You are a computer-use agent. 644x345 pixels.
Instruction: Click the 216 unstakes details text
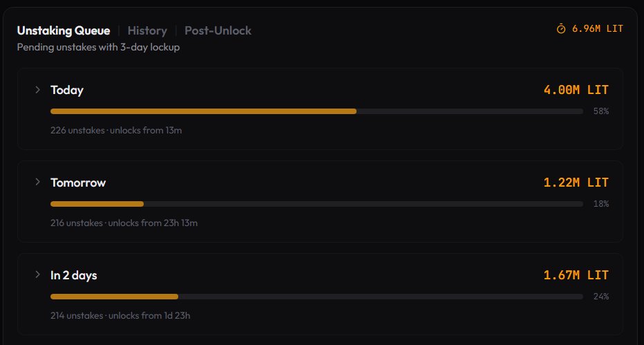point(124,223)
